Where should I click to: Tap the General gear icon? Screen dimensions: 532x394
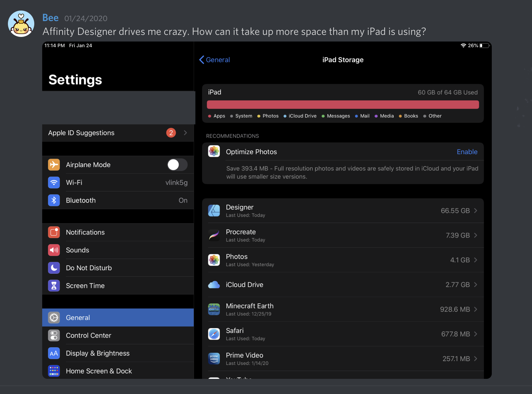click(x=54, y=318)
